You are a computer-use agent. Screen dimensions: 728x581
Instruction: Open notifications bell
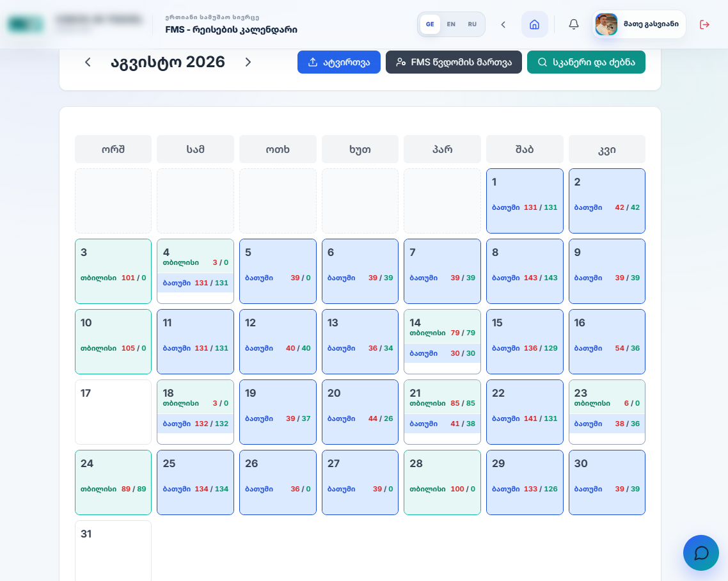click(574, 24)
